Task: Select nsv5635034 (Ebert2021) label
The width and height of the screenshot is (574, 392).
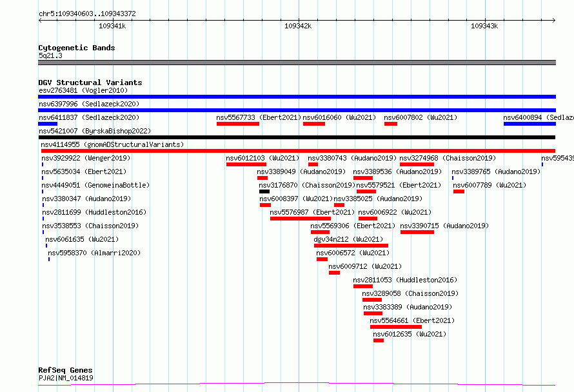Action: 84,171
